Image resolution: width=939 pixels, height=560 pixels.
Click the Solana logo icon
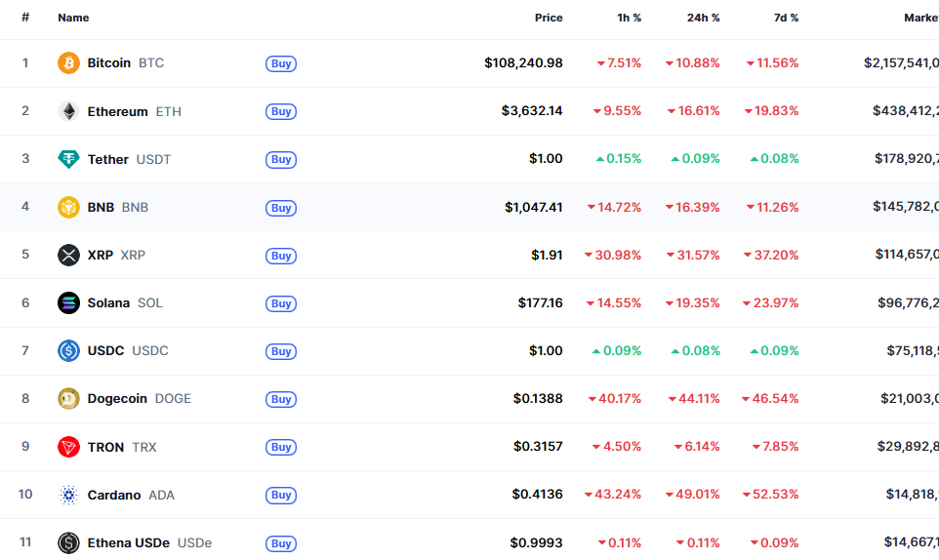[68, 302]
